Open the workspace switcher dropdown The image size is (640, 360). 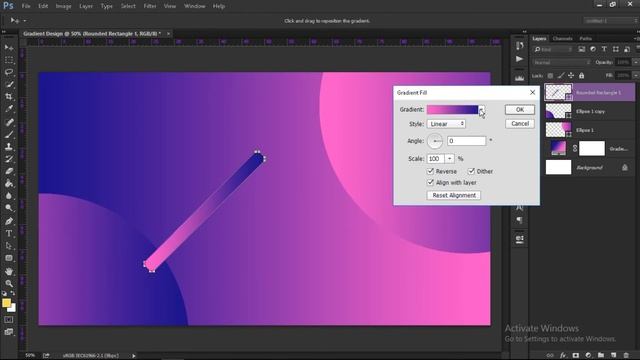611,21
